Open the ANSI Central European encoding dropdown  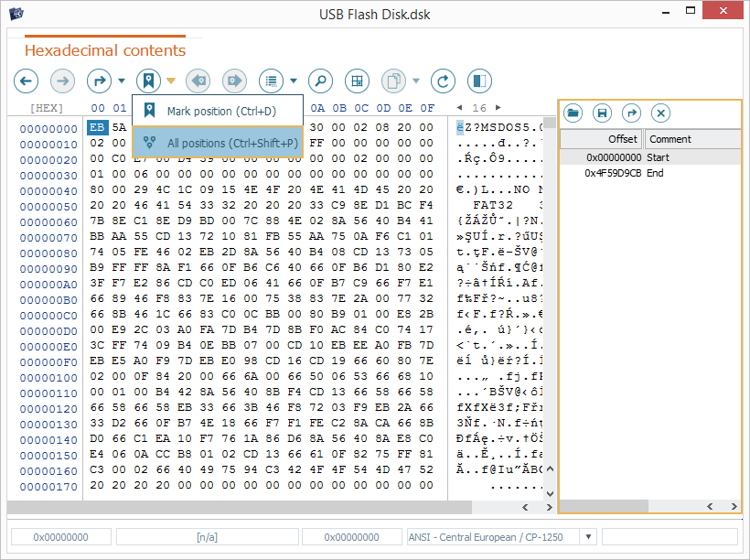[588, 537]
